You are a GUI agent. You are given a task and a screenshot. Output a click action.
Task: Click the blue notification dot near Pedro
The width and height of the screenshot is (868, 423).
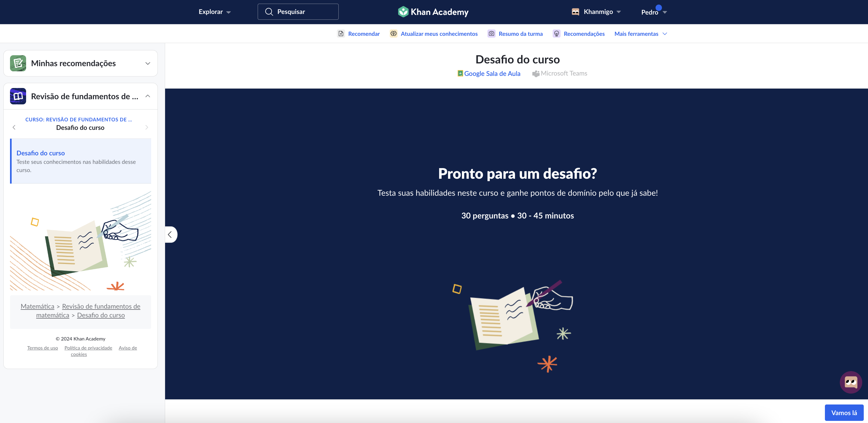659,8
